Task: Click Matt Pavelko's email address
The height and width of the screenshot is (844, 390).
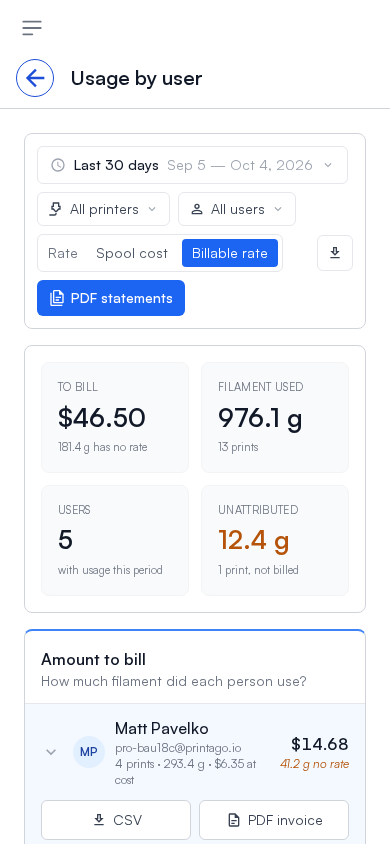Action: [178, 748]
